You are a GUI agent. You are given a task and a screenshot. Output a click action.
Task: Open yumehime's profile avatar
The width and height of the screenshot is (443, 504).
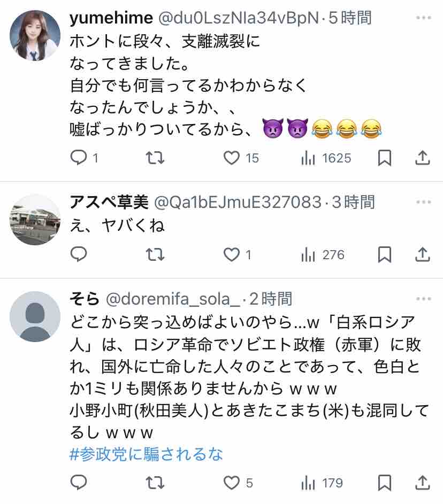(35, 35)
